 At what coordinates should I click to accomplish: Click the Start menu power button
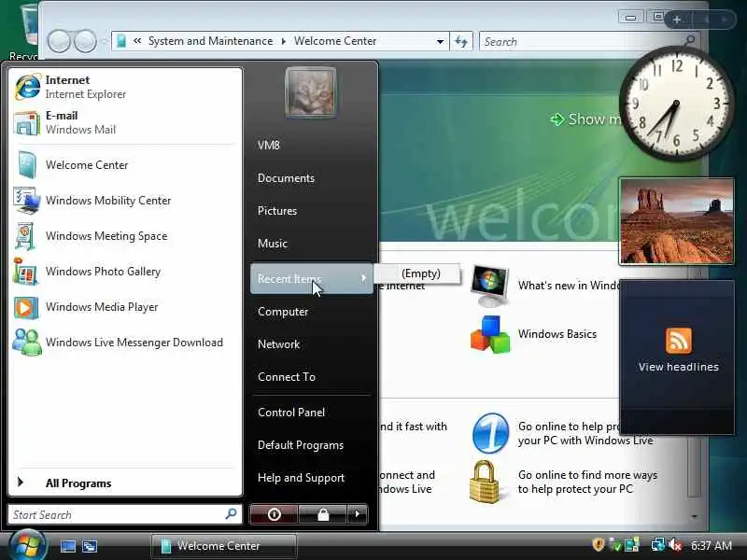tap(274, 514)
